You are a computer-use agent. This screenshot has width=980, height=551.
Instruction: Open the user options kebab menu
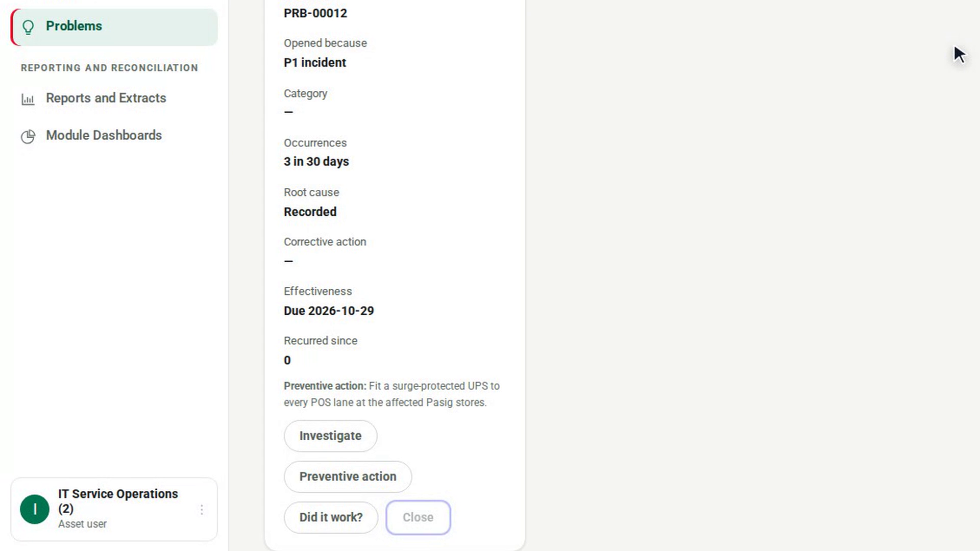(x=202, y=510)
